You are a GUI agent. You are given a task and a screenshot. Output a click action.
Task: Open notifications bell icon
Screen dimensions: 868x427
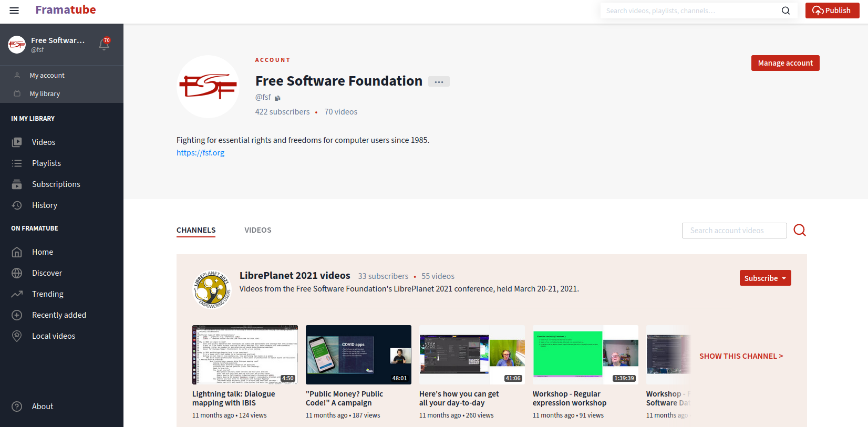pyautogui.click(x=104, y=45)
